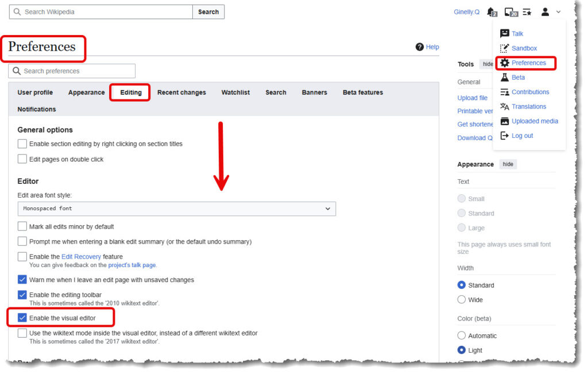The height and width of the screenshot is (374, 588).
Task: Select Wide width radio button
Action: point(461,300)
